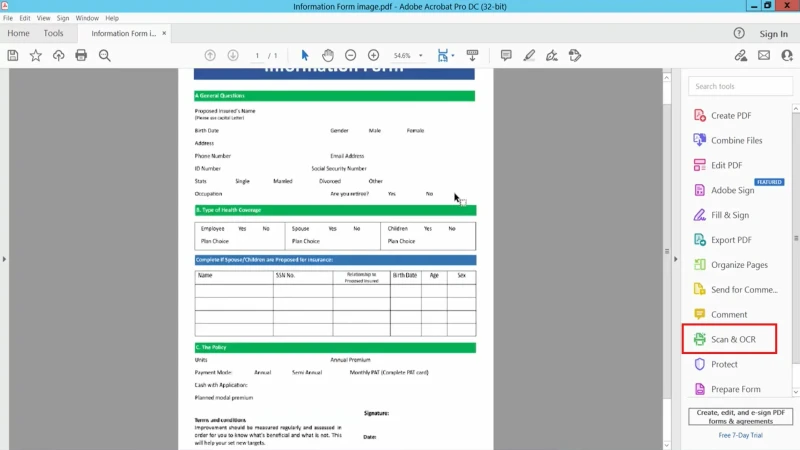The height and width of the screenshot is (450, 800).
Task: Open the Window menu
Action: [87, 18]
